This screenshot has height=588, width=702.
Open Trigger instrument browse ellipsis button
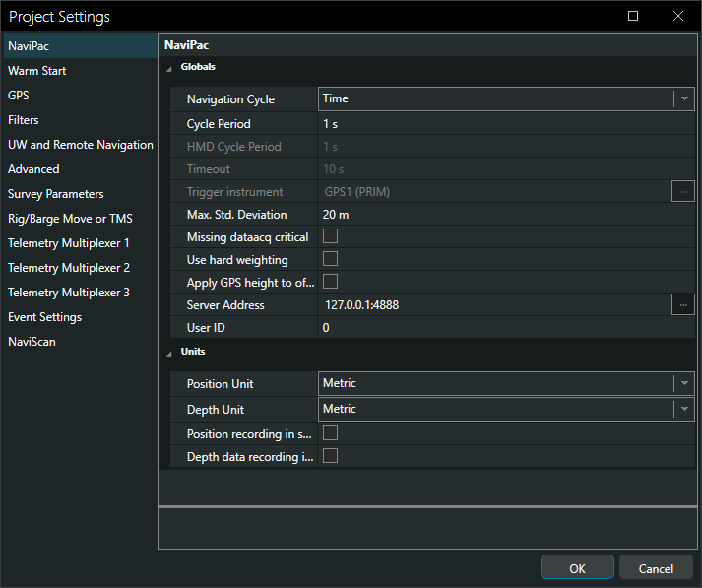tap(682, 192)
